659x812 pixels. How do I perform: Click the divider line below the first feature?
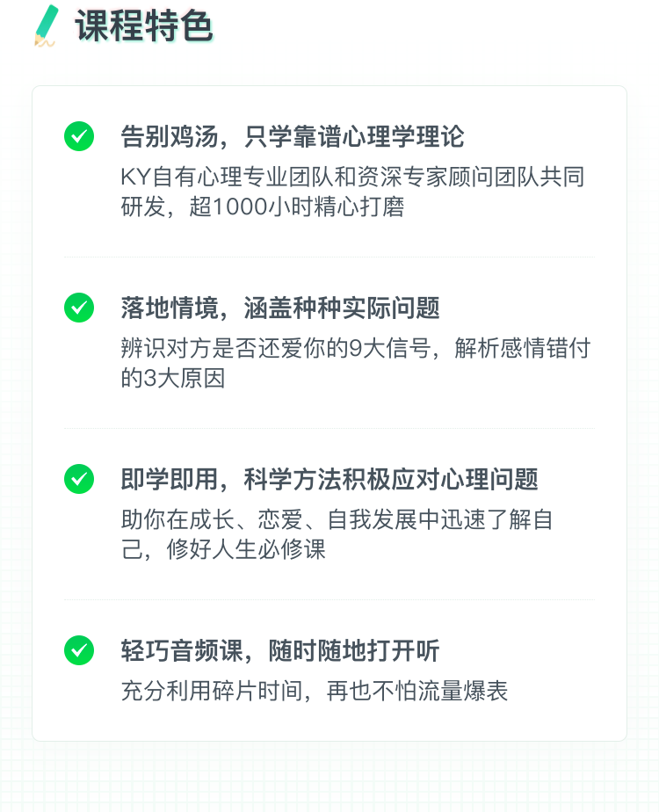click(329, 257)
